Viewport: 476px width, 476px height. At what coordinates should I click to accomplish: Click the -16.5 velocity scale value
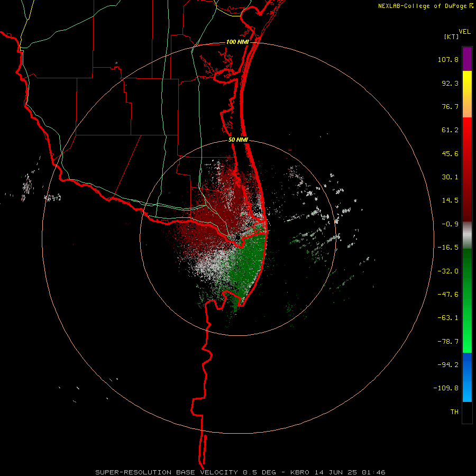(x=448, y=248)
